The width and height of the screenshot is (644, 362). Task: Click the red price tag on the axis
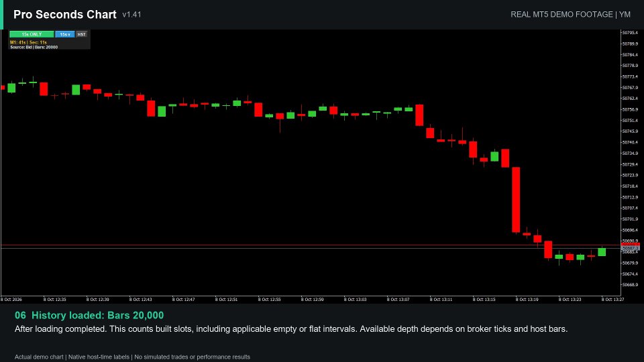point(630,245)
